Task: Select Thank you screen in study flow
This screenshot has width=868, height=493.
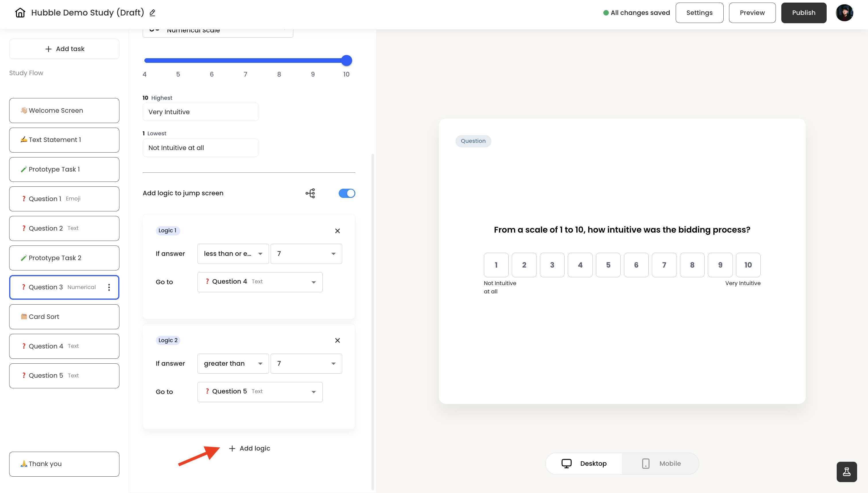Action: (x=64, y=464)
